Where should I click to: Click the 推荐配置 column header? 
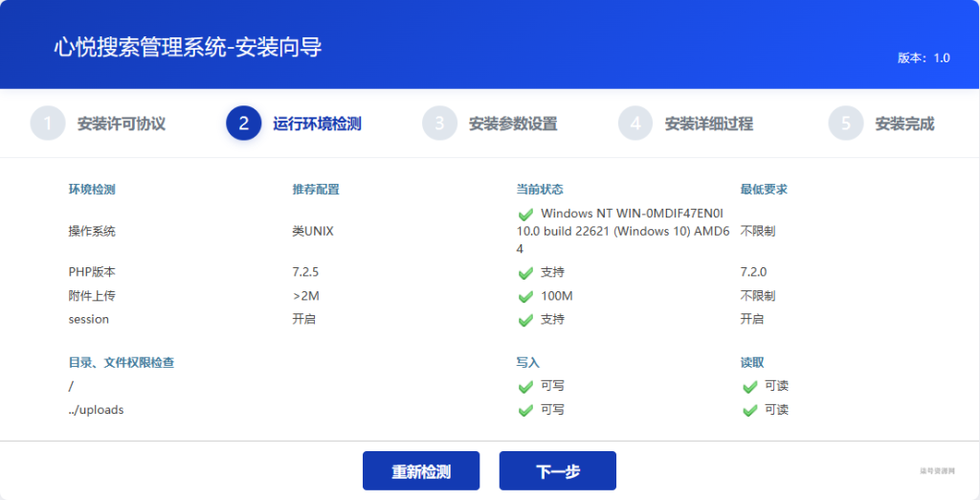click(x=316, y=190)
